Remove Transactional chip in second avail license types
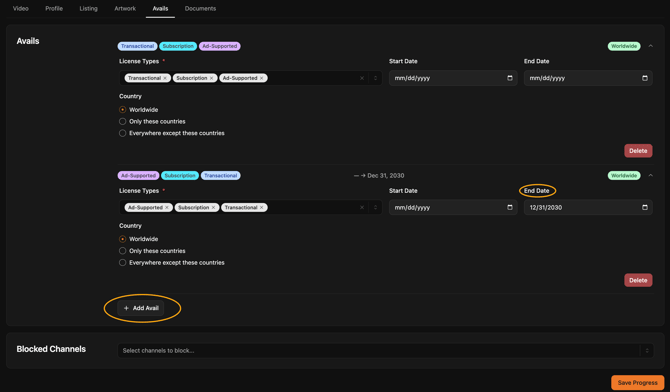 click(262, 208)
